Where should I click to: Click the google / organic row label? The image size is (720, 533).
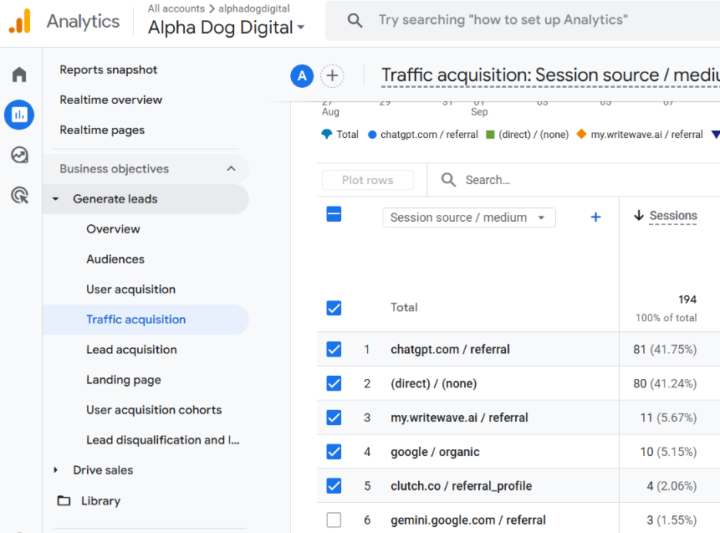pos(435,452)
